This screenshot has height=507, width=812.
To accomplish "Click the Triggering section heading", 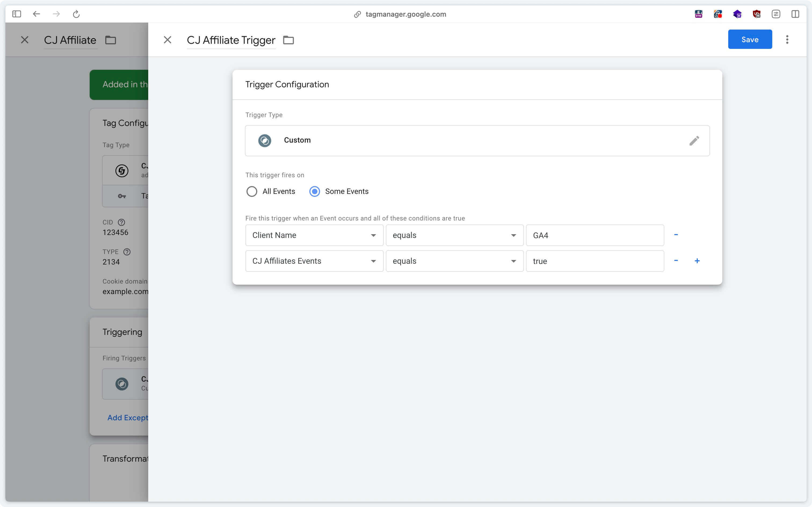I will tap(122, 332).
